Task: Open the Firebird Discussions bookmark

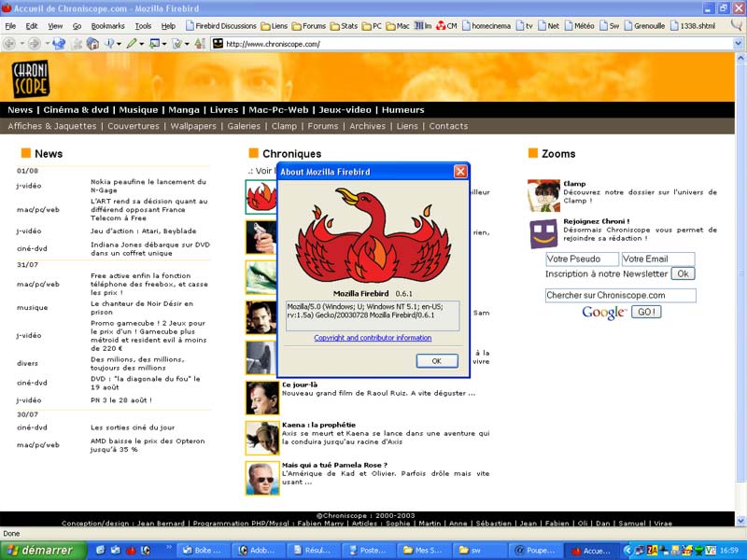Action: click(221, 26)
